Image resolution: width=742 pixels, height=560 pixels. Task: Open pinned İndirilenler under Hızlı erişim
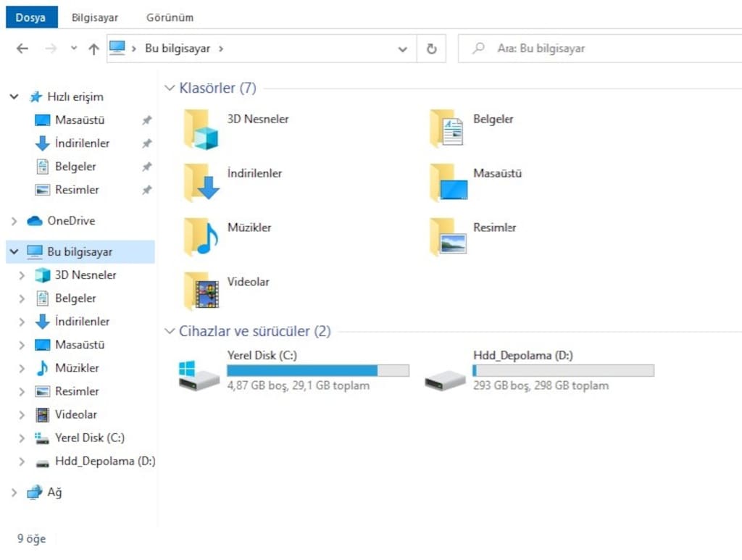click(x=82, y=143)
